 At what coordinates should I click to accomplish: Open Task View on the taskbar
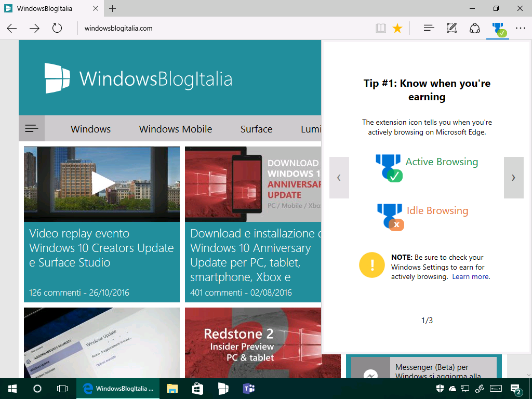(x=62, y=389)
